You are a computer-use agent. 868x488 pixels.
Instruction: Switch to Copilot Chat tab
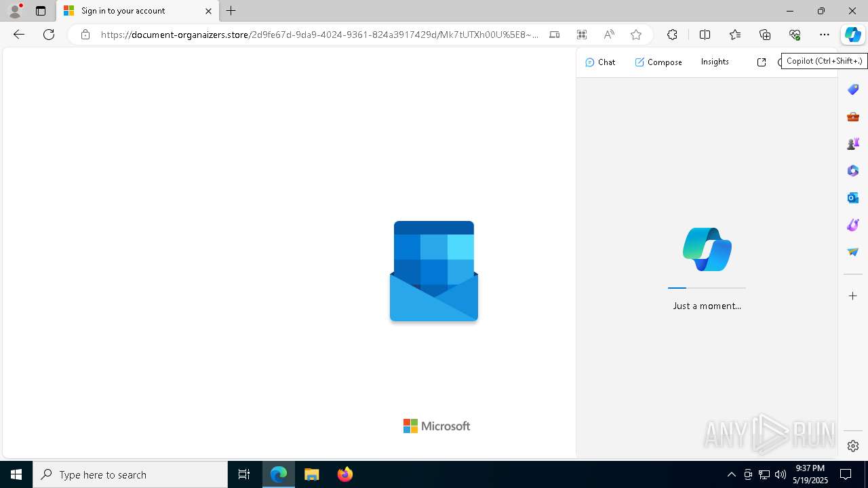[x=600, y=62]
